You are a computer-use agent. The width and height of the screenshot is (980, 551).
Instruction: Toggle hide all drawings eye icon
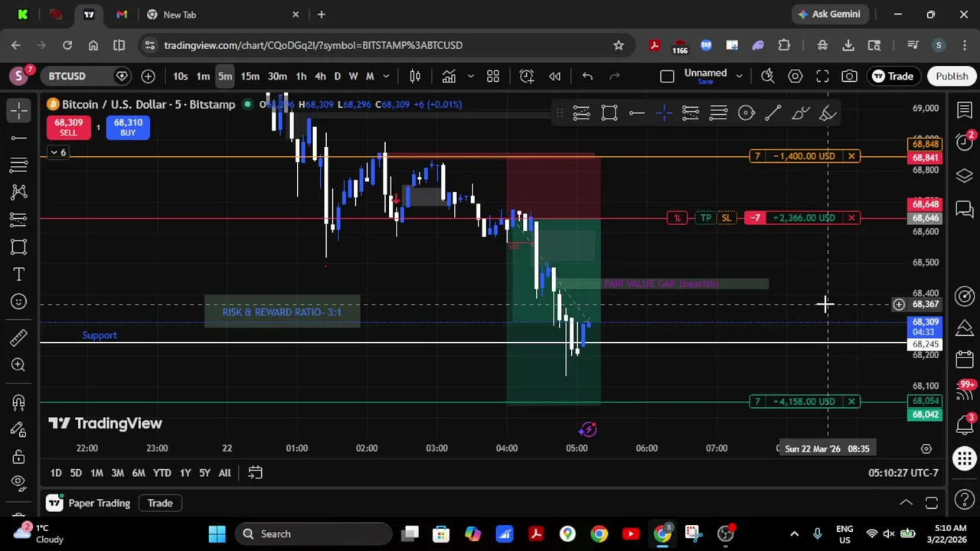tap(19, 483)
